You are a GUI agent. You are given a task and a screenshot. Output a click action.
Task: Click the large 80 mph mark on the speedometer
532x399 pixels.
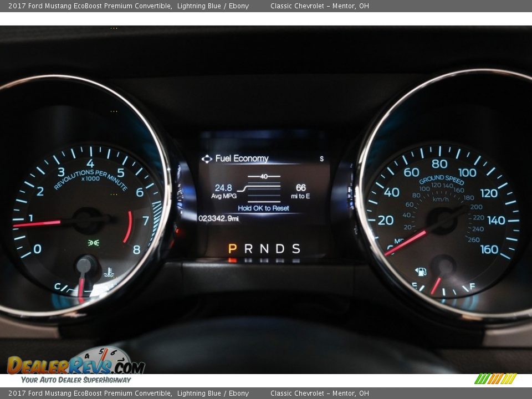click(439, 164)
